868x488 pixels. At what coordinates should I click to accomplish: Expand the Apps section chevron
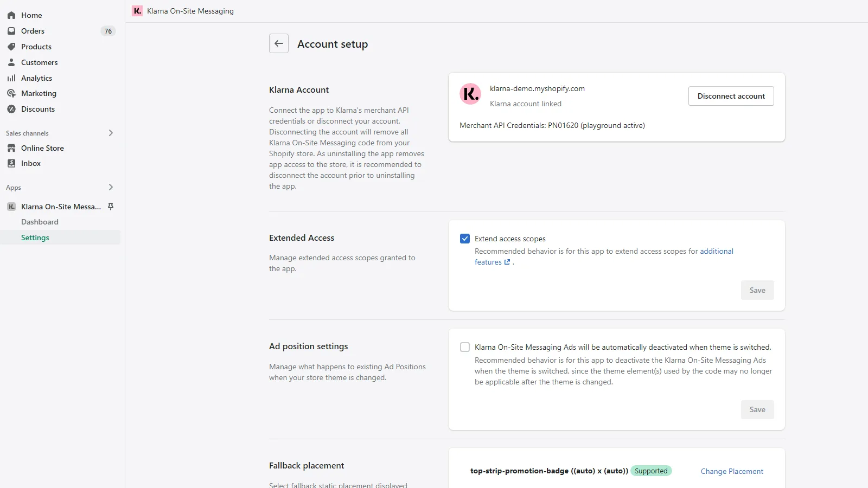coord(111,187)
